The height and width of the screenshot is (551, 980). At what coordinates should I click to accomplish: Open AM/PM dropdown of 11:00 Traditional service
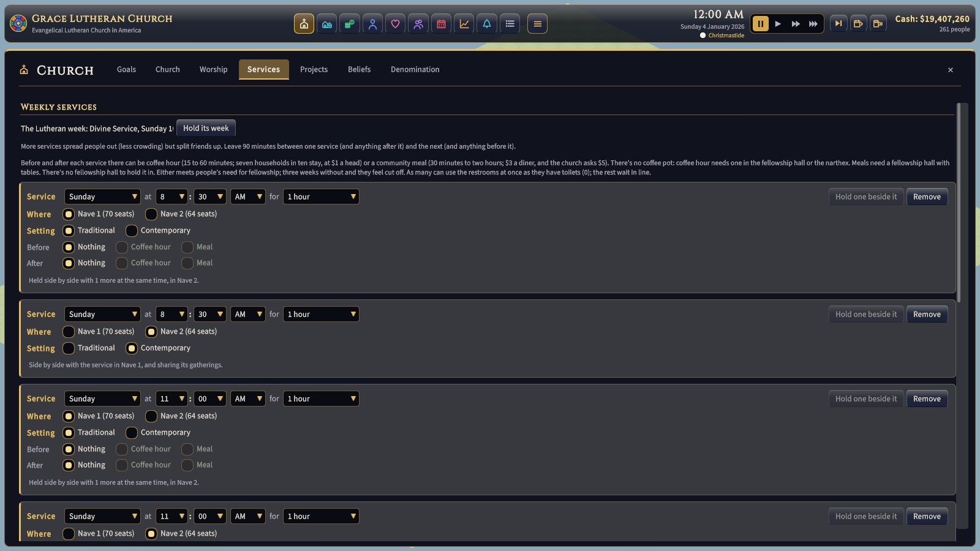(x=248, y=399)
